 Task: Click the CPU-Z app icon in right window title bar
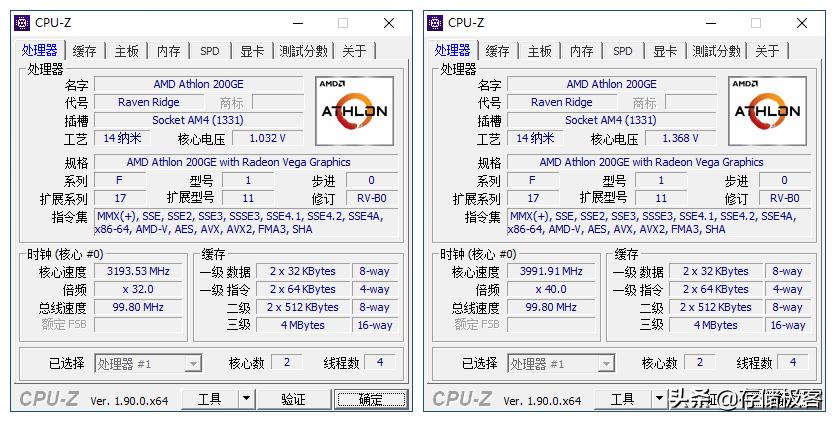[x=435, y=23]
